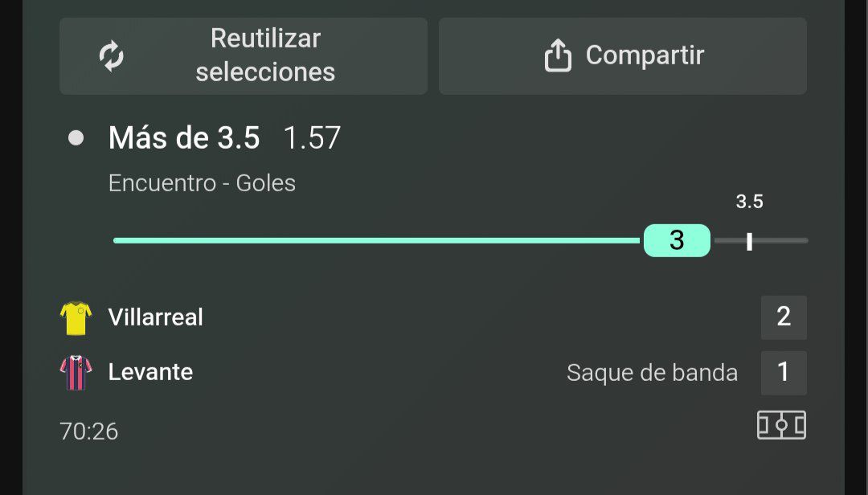The width and height of the screenshot is (868, 495).
Task: Select the Más de 3.5 bet title
Action: 184,138
